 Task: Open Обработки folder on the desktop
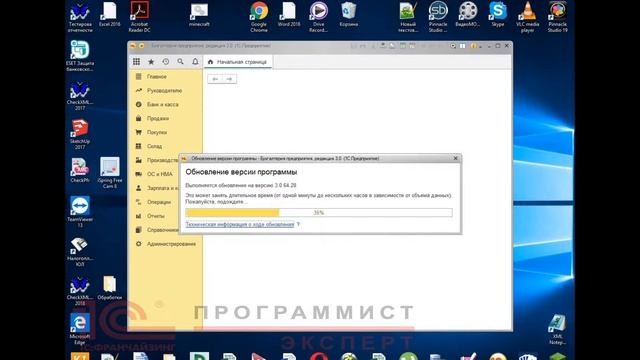coord(110,288)
